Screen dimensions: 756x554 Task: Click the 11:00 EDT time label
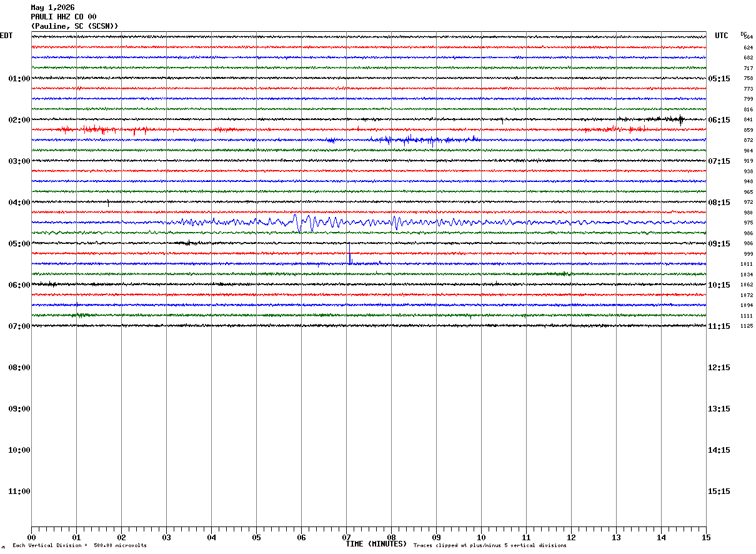coord(19,491)
